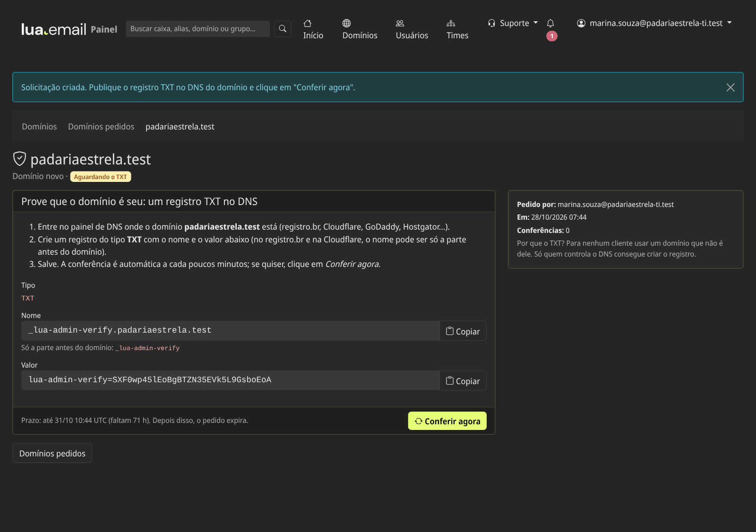Click the Pedido por requester line

pyautogui.click(x=595, y=205)
